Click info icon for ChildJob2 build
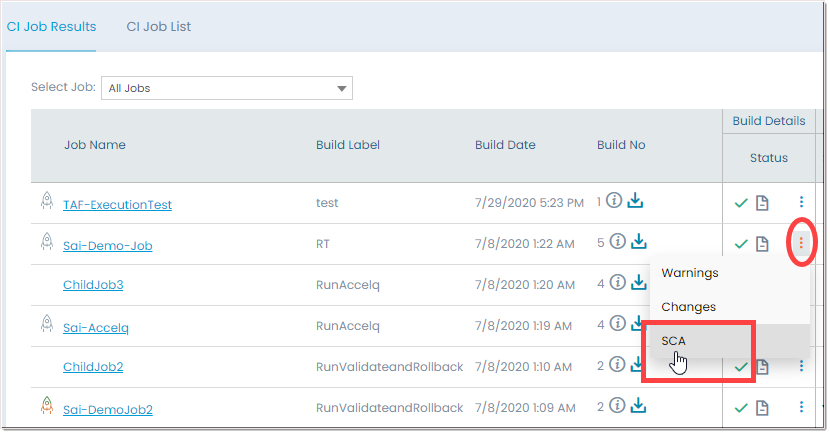This screenshot has height=434, width=830. [617, 366]
